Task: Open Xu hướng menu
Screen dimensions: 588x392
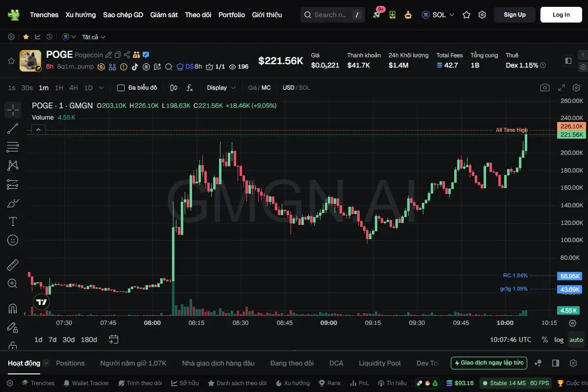Action: pos(81,15)
